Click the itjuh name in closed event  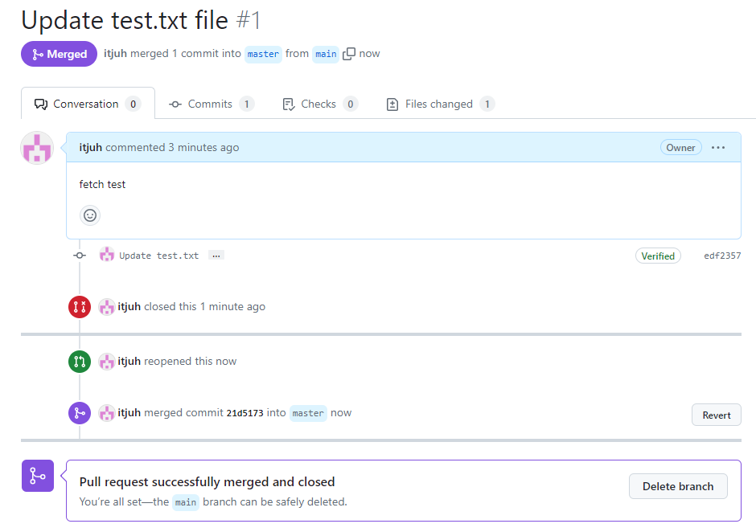(x=129, y=306)
